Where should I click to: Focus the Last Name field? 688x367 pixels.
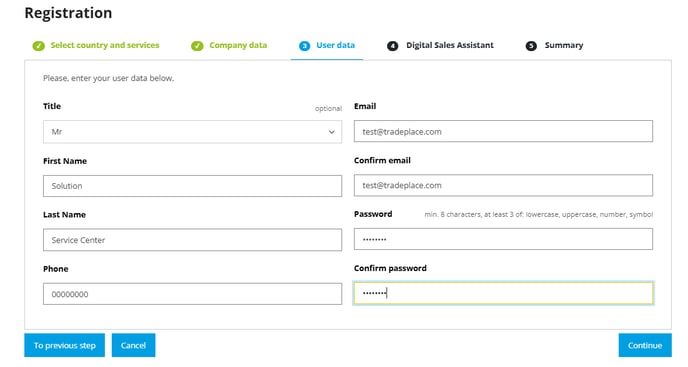tap(192, 240)
